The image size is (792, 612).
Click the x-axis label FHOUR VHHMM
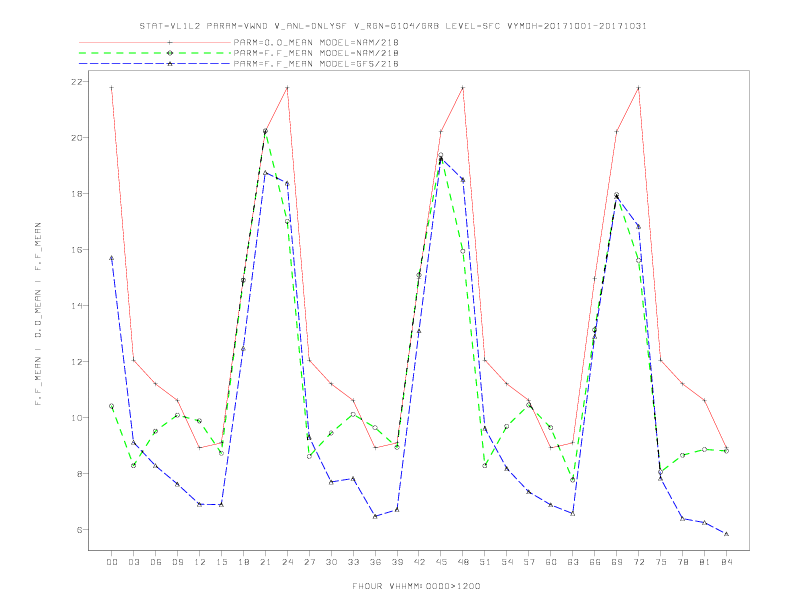[416, 586]
